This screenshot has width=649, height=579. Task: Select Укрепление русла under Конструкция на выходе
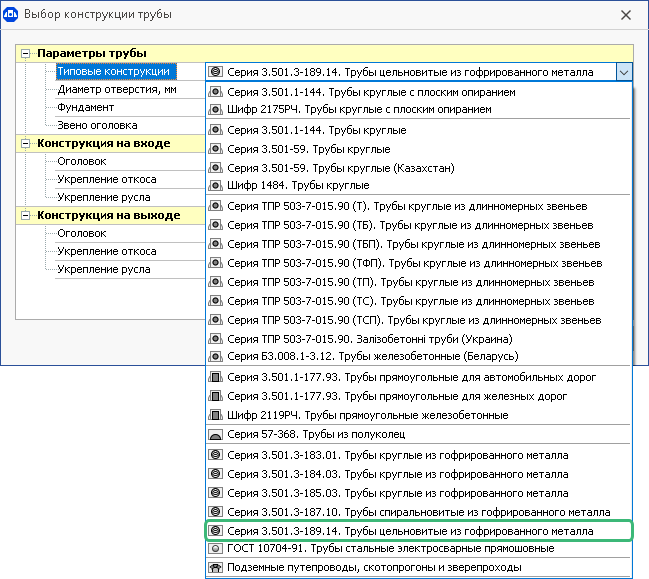tap(103, 269)
